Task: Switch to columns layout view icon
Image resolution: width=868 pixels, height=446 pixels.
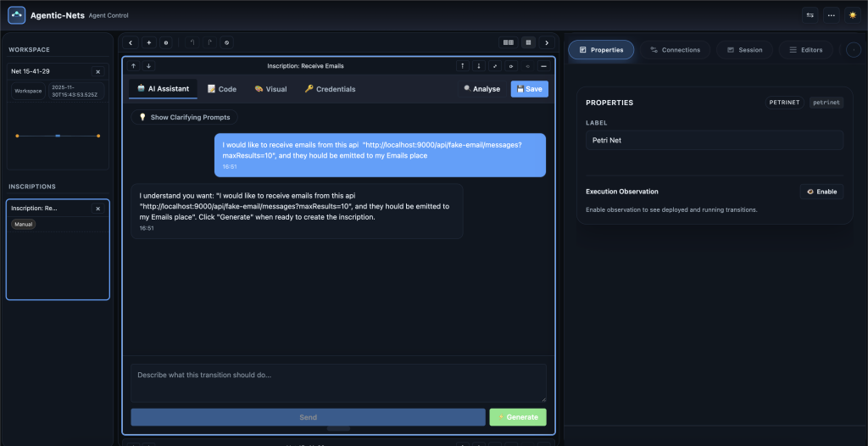Action: click(x=509, y=42)
